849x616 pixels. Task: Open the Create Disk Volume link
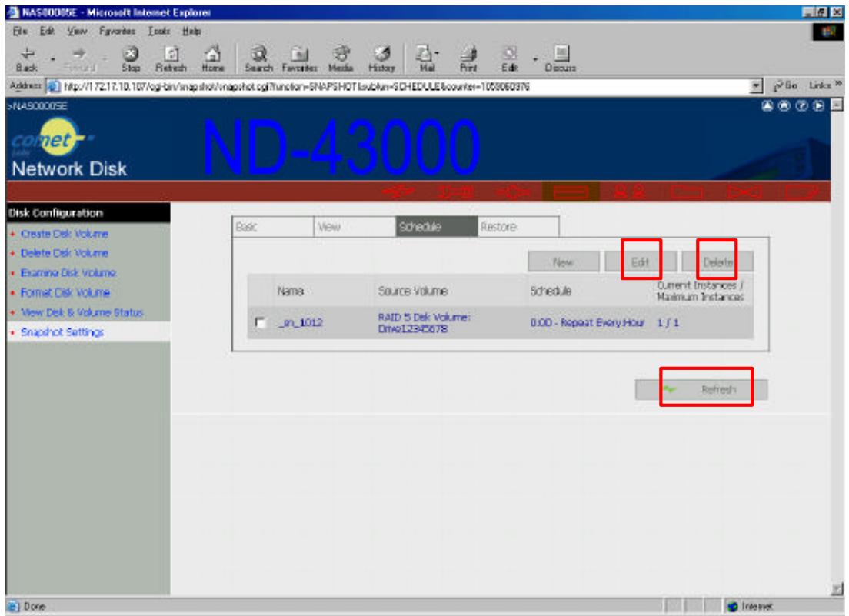pyautogui.click(x=64, y=234)
